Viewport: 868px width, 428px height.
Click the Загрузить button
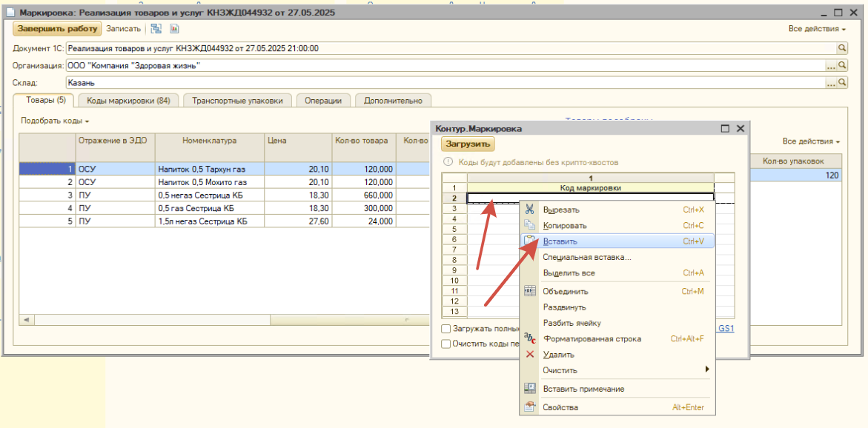click(468, 144)
